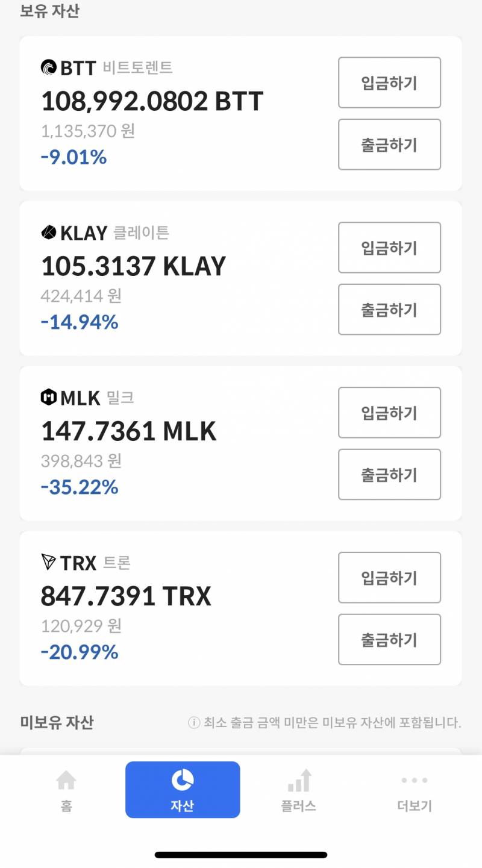Tap the home house icon in bottom bar

(x=66, y=781)
